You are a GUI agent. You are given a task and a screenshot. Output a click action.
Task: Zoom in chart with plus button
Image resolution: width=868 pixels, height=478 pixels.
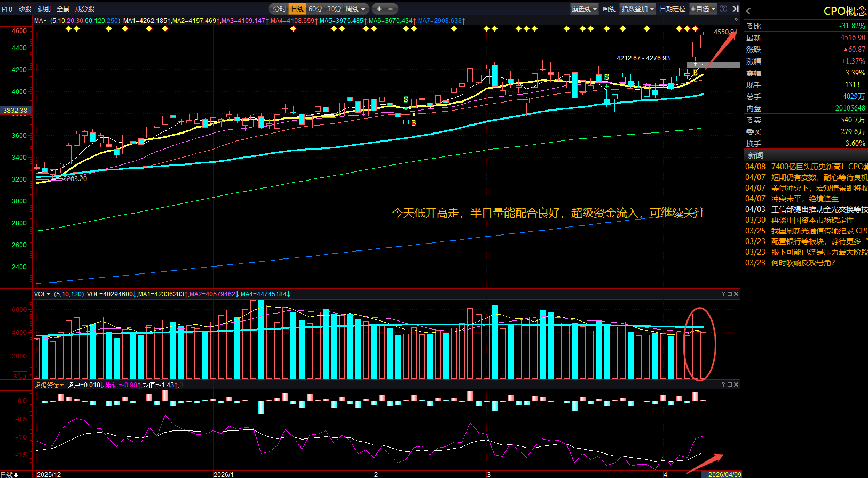(379, 9)
